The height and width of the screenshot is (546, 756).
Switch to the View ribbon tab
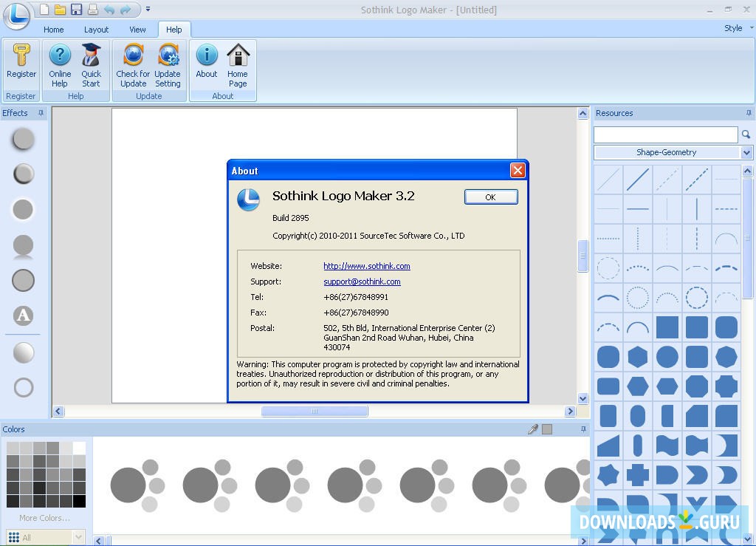tap(137, 30)
